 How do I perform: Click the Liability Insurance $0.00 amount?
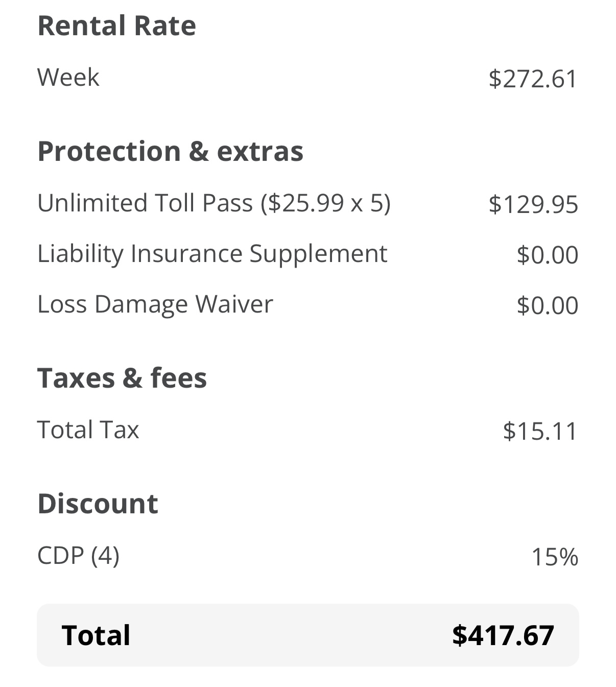coord(547,255)
